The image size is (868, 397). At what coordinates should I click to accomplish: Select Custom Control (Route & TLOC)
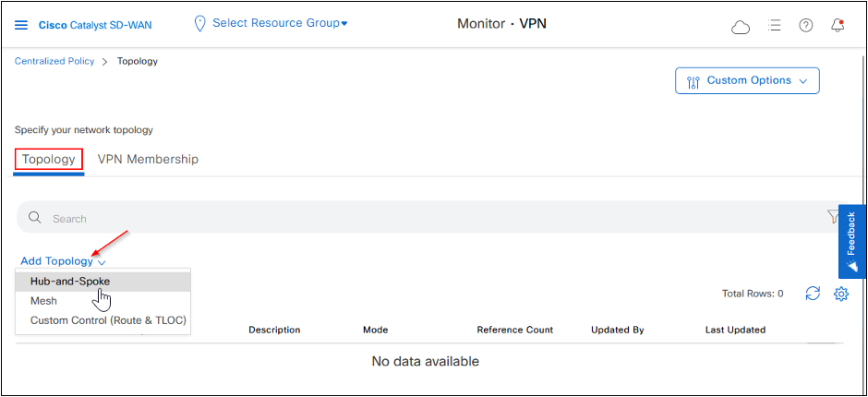point(108,320)
